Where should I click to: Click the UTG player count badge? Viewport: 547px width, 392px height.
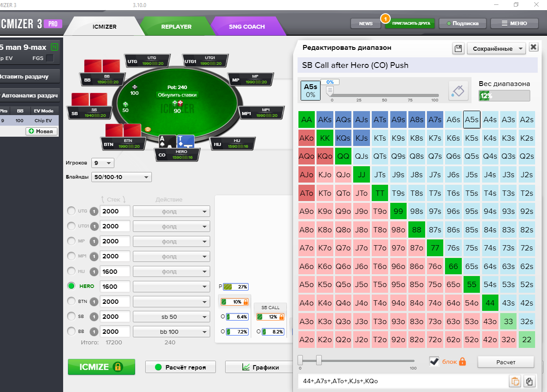pos(94,211)
